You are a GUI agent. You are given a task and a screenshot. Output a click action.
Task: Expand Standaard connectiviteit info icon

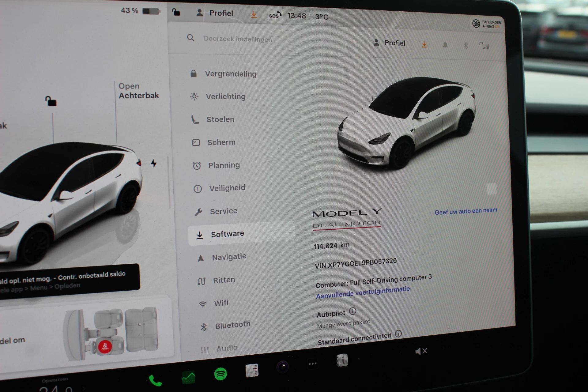[398, 334]
